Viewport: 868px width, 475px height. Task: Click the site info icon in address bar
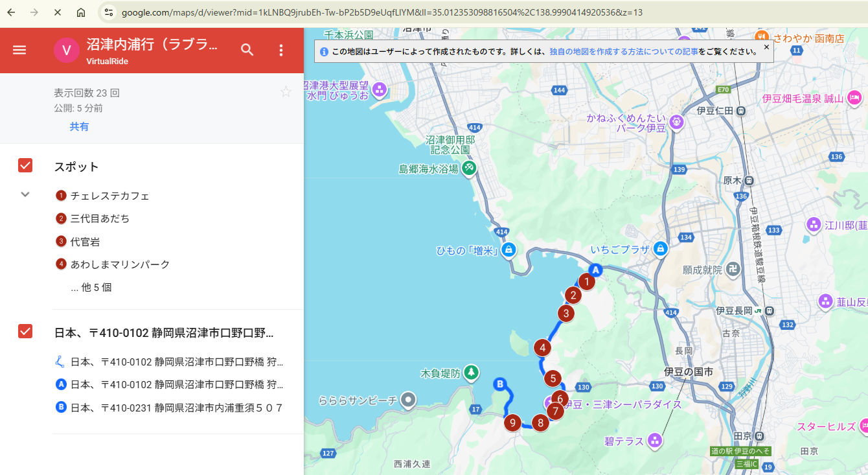tap(109, 12)
